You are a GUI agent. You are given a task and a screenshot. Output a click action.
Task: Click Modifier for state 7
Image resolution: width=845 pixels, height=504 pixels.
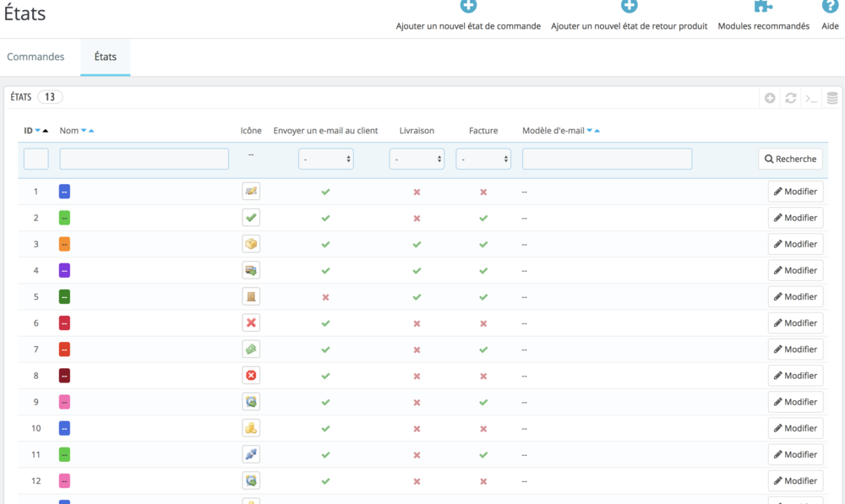point(795,350)
